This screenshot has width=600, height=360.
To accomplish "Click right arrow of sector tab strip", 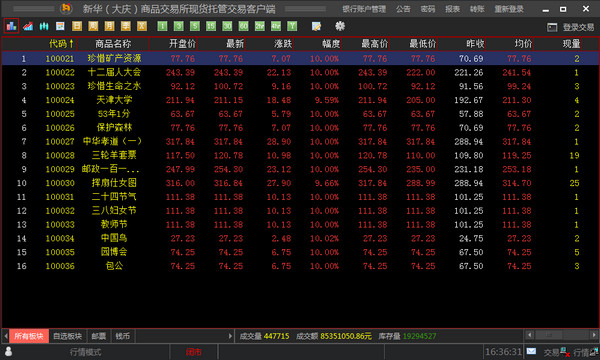I will coord(230,336).
